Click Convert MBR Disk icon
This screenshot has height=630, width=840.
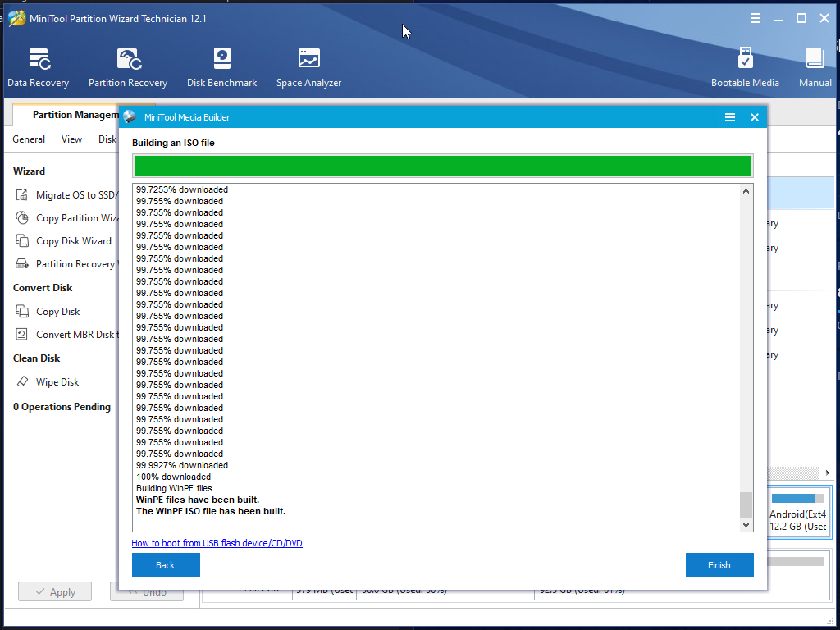21,335
